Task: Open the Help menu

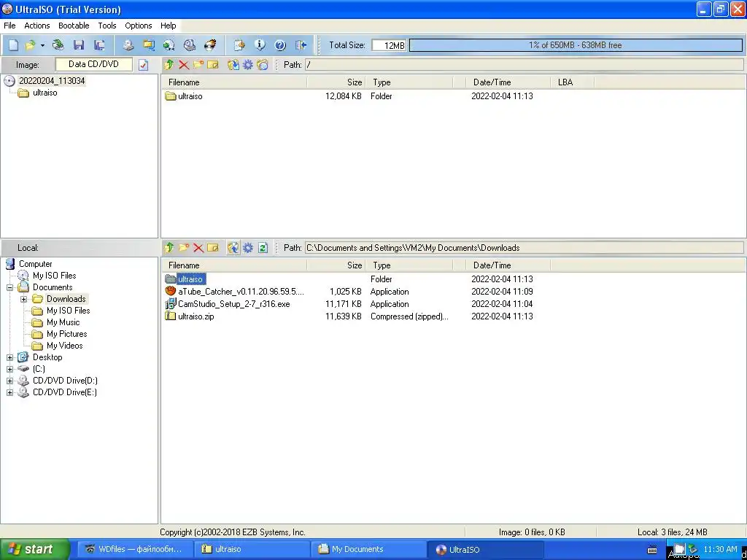Action: pyautogui.click(x=169, y=26)
